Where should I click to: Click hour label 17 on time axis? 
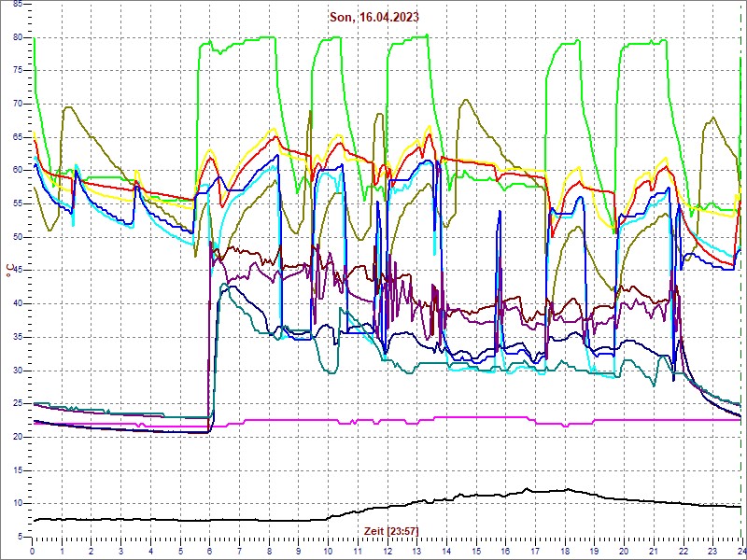534,551
